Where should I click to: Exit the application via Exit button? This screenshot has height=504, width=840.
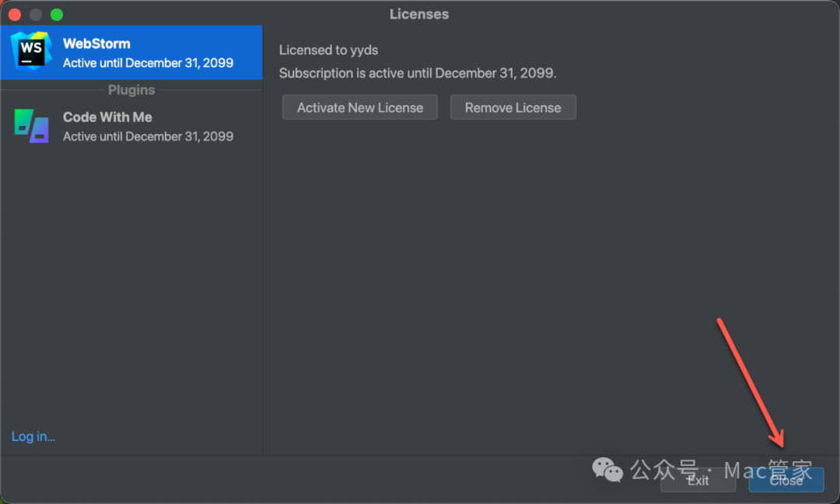[x=698, y=481]
